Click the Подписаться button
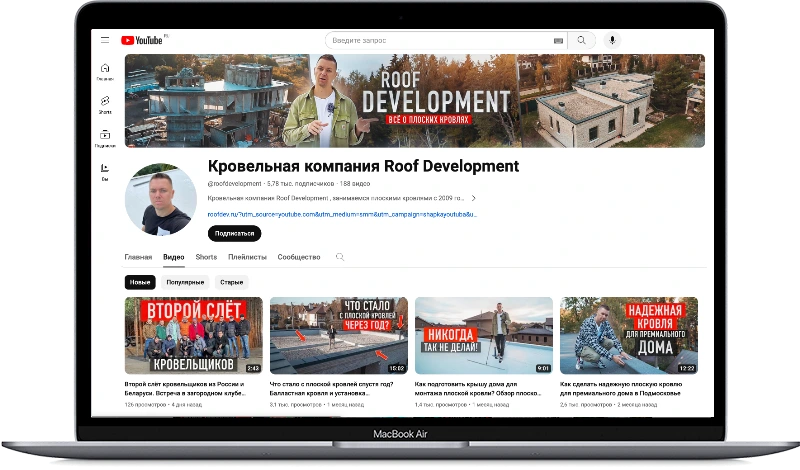Image resolution: width=800 pixels, height=470 pixels. click(234, 233)
